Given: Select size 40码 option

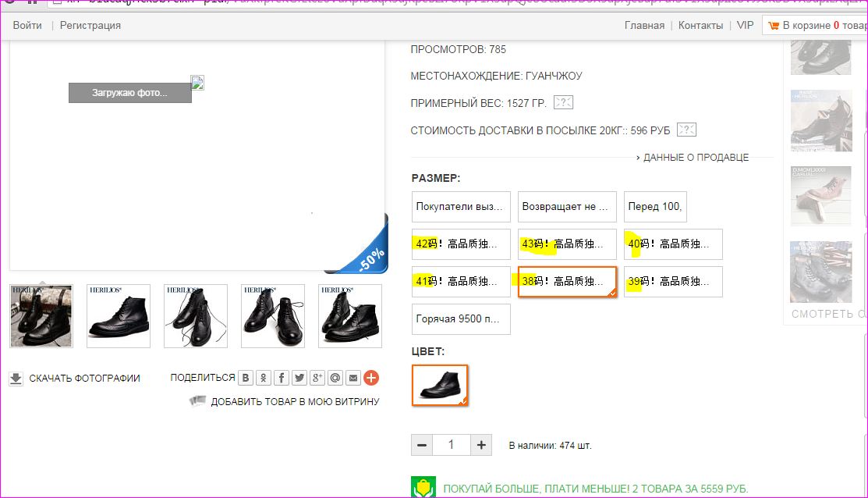Looking at the screenshot, I should [673, 244].
